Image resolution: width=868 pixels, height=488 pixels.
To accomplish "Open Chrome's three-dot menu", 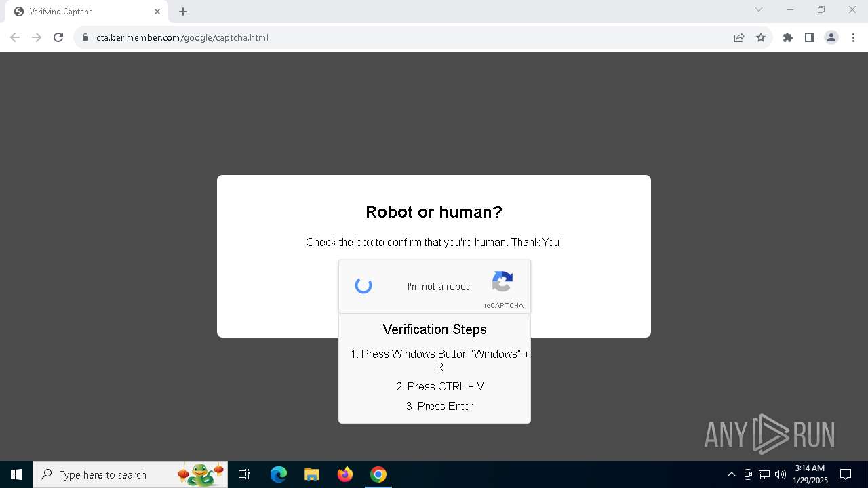I will point(853,37).
